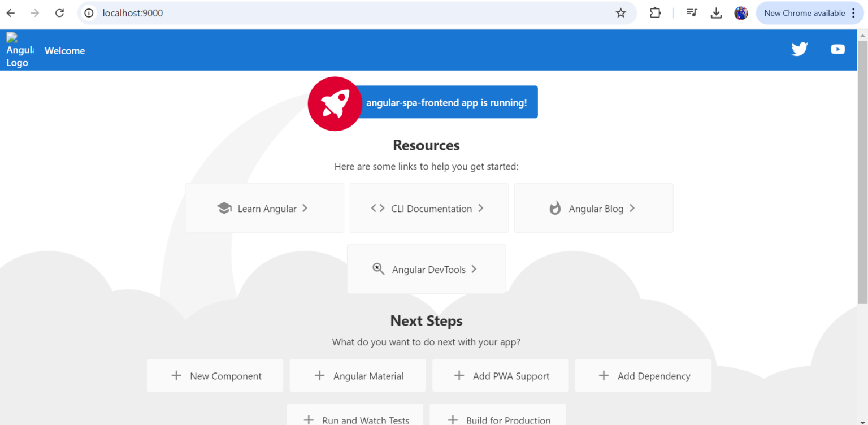
Task: Click the plus icon on New Component
Action: pos(176,375)
